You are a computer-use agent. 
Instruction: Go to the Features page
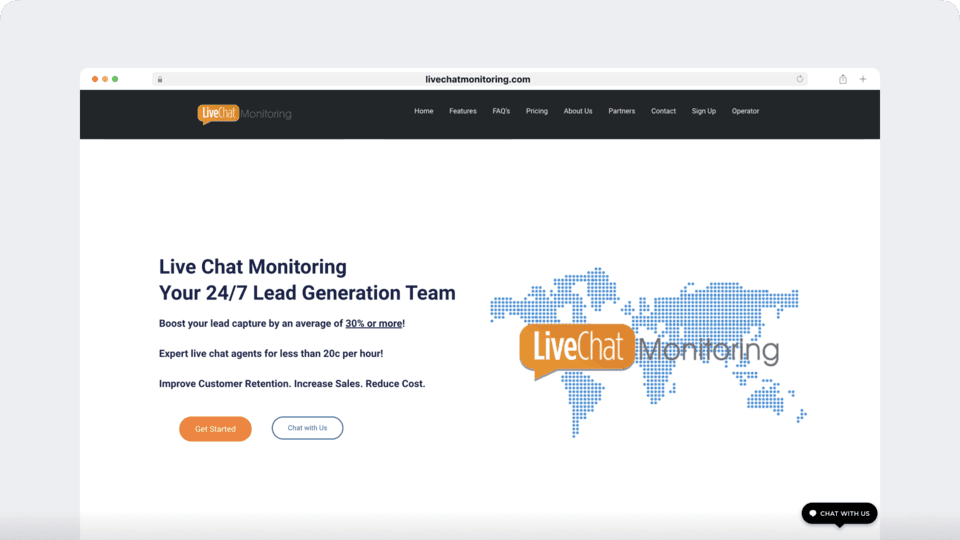click(x=463, y=111)
